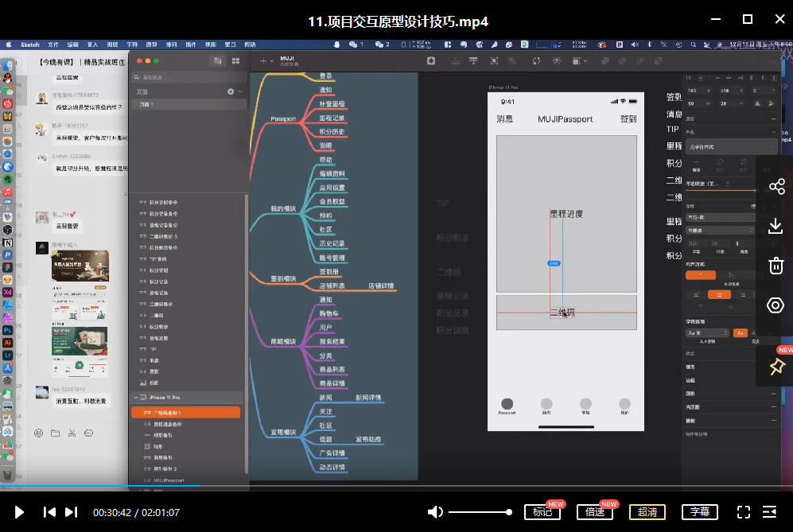Click the share icon in side panel
Viewport: 793px width, 532px height.
(776, 187)
